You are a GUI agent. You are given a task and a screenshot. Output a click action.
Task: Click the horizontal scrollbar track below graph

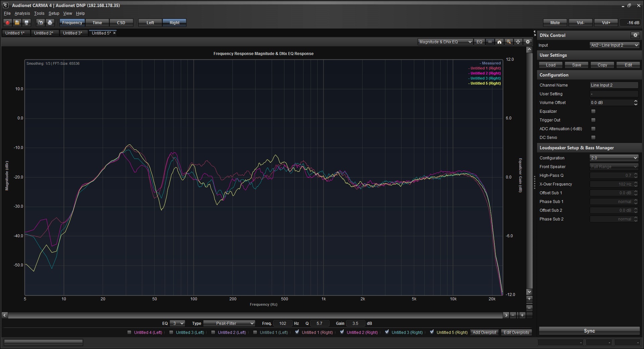255,315
